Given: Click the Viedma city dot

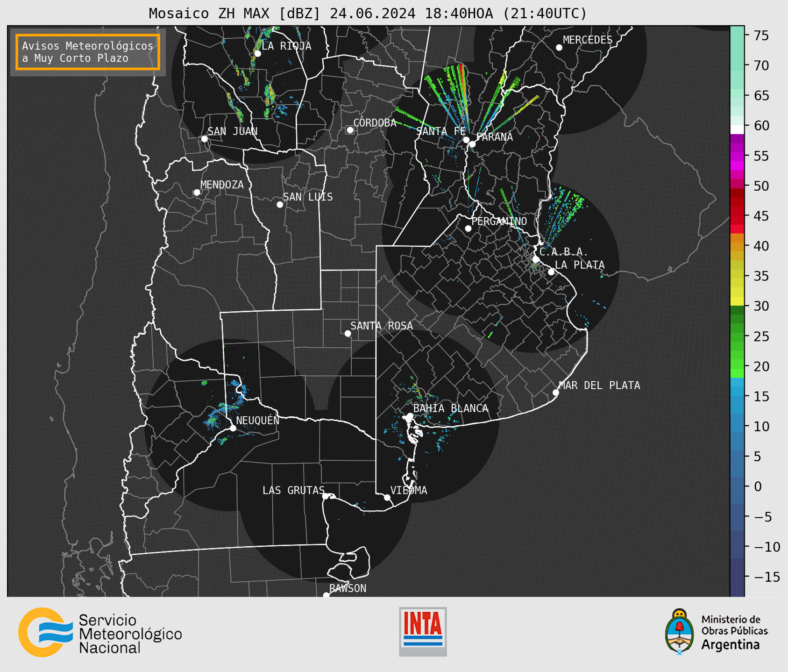Looking at the screenshot, I should [387, 498].
